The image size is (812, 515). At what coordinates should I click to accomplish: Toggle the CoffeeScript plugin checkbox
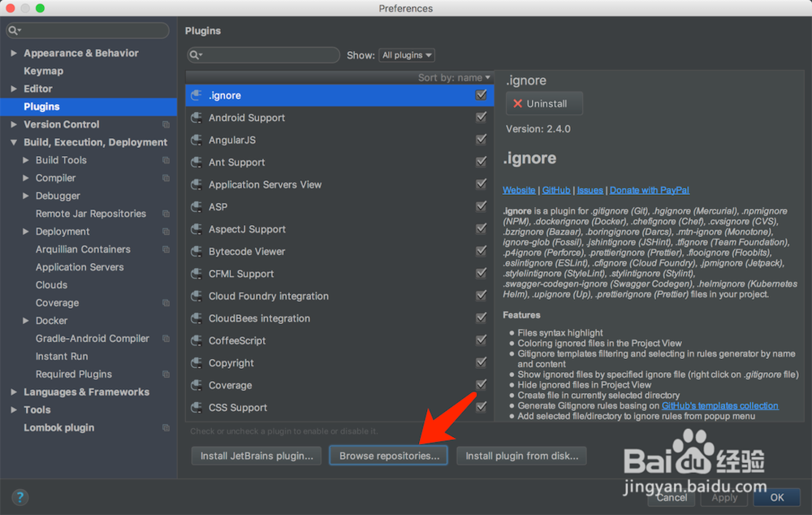[x=481, y=340]
